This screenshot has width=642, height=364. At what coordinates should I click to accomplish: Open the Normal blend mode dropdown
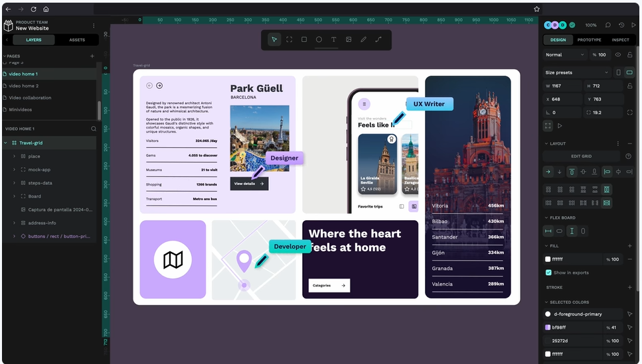pos(565,55)
